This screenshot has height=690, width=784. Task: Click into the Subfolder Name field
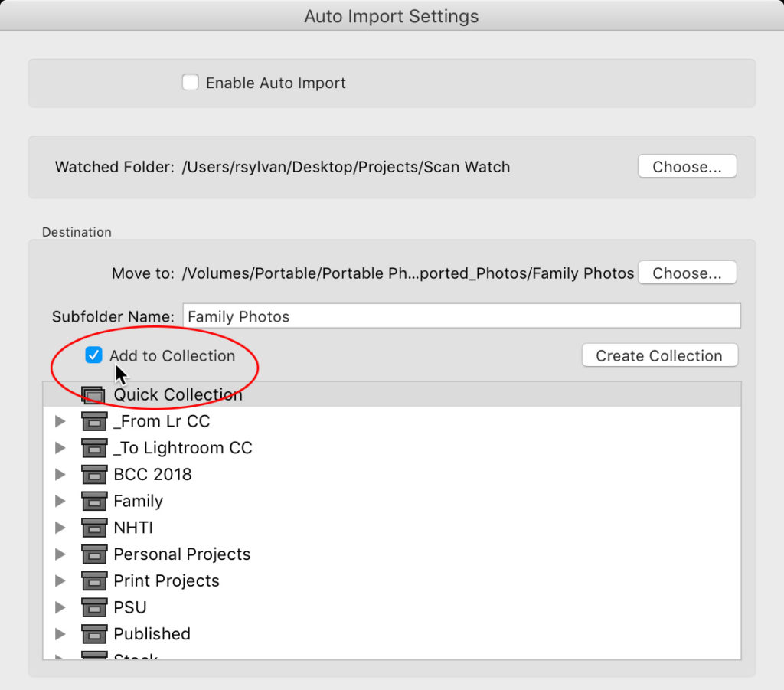click(x=461, y=316)
